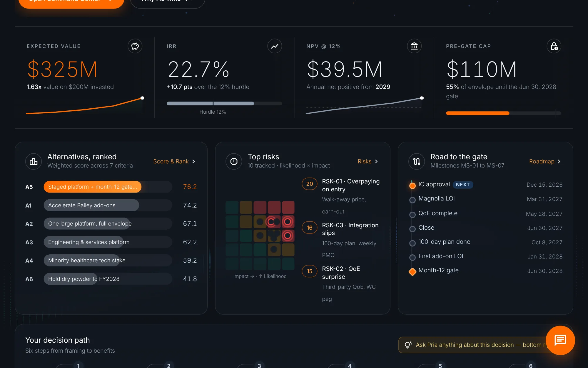Viewport: 588px width, 368px height.
Task: Click the chevron next to Score & Rank
Action: (x=193, y=161)
